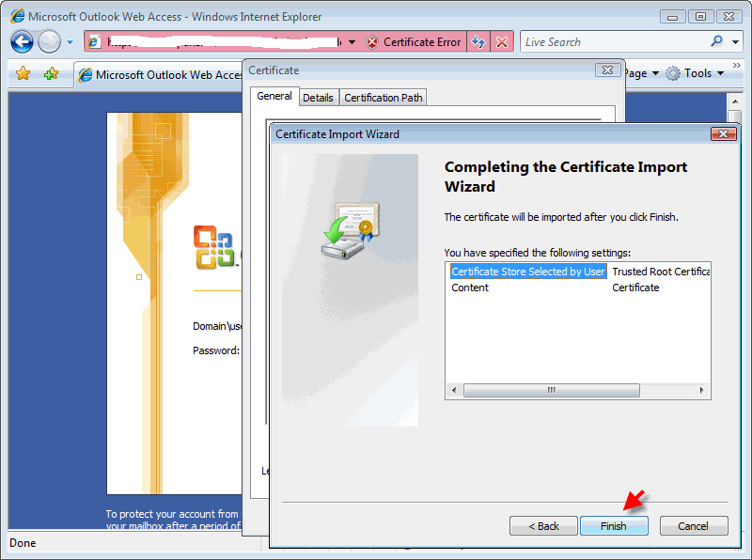Close the Certificate Import Wizard window
Image resolution: width=752 pixels, height=560 pixels.
(723, 133)
